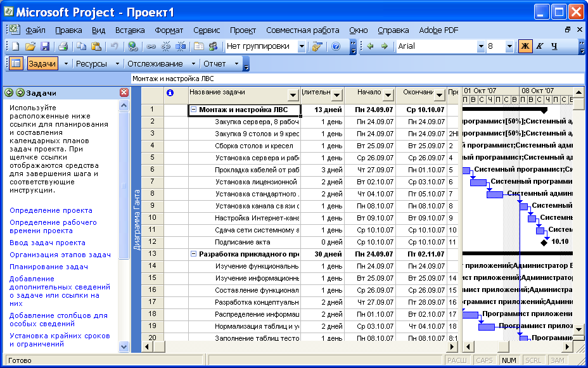588x368 pixels.
Task: Open the Совместная работа menu
Action: tap(303, 30)
